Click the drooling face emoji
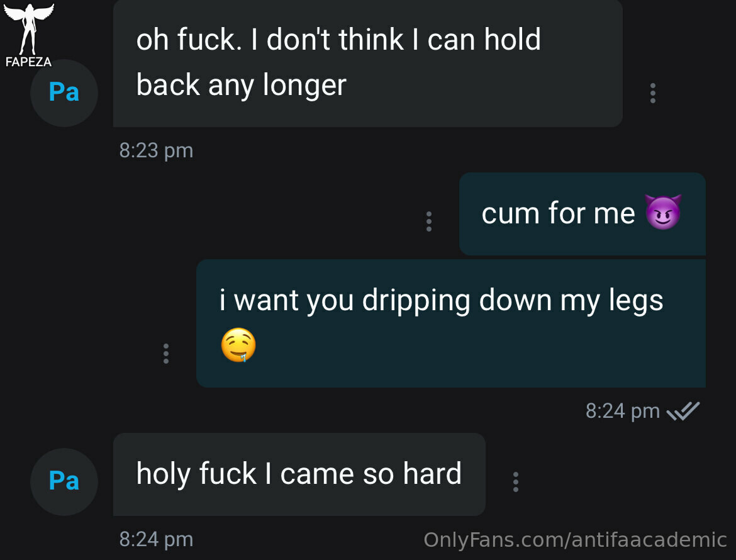736x560 pixels. coord(238,345)
